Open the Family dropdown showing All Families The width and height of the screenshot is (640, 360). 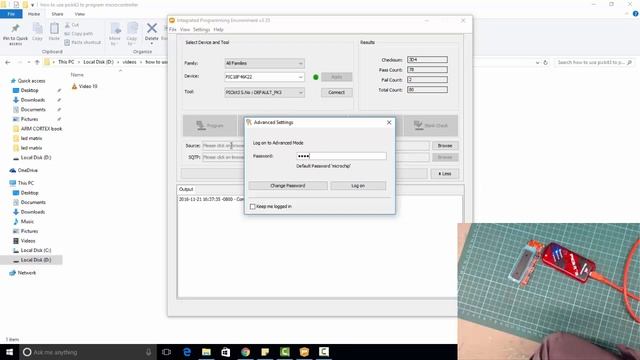[264, 63]
